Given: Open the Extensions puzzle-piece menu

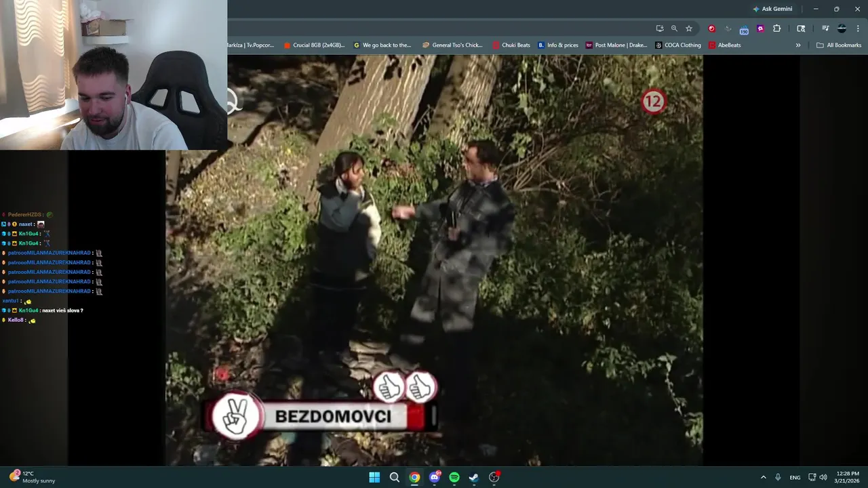Looking at the screenshot, I should pyautogui.click(x=776, y=28).
